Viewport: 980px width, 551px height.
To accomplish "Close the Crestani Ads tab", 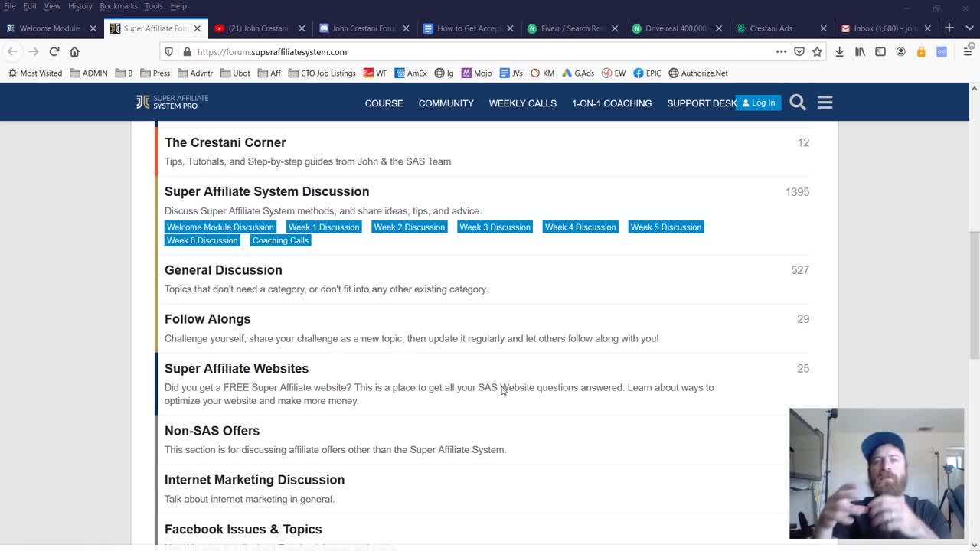I will 823,28.
